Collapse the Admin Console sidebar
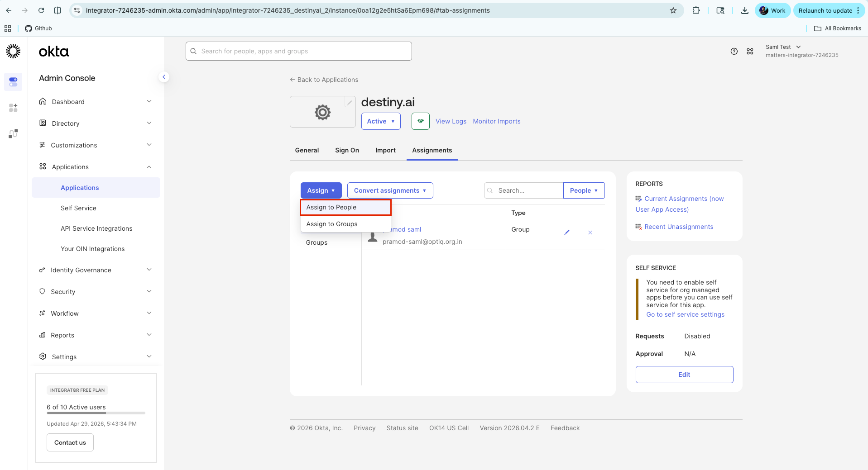The width and height of the screenshot is (868, 470). [x=164, y=77]
